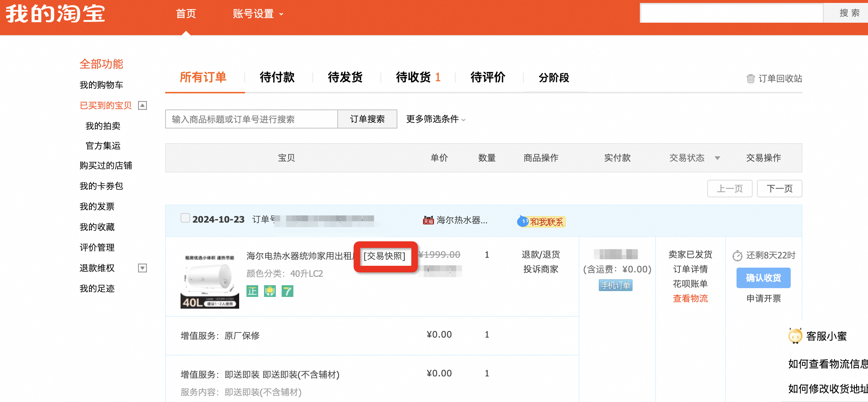
Task: Click the 下一页 pagination button
Action: point(780,189)
